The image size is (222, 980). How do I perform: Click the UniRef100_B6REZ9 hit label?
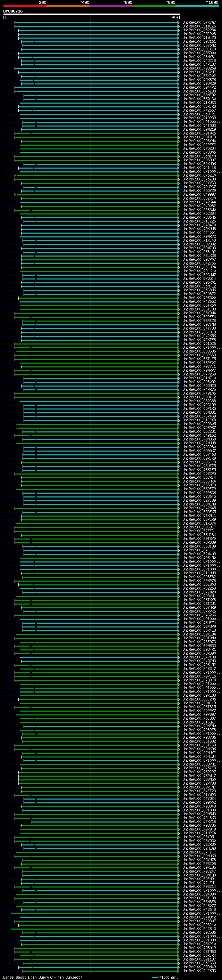point(199,489)
